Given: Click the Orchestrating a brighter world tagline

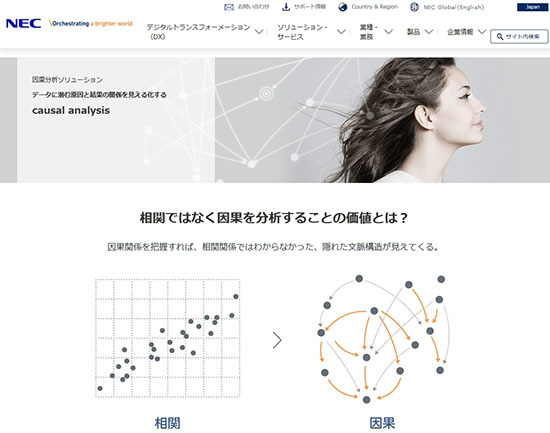Looking at the screenshot, I should tap(91, 24).
